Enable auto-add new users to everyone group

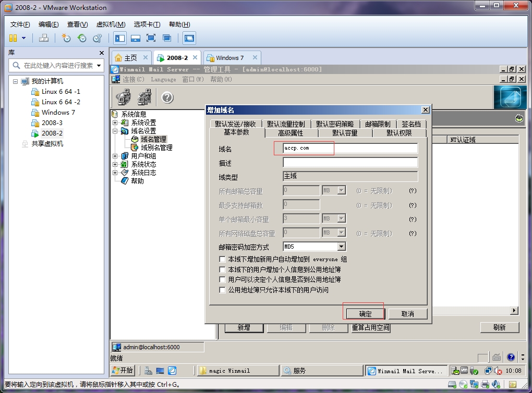(222, 260)
